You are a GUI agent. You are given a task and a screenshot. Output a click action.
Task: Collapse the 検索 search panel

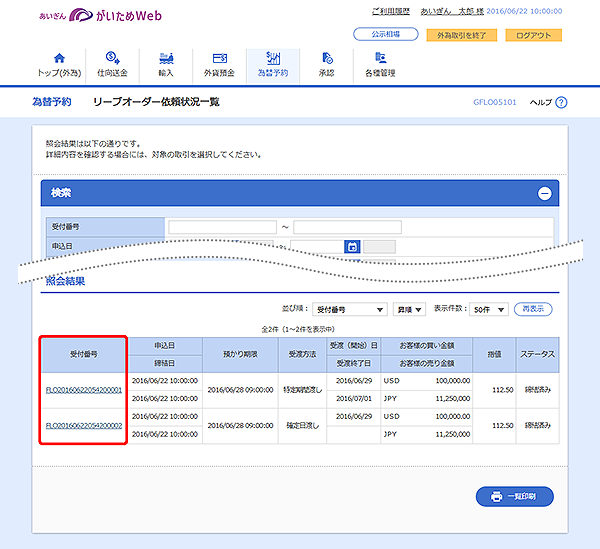[x=544, y=194]
